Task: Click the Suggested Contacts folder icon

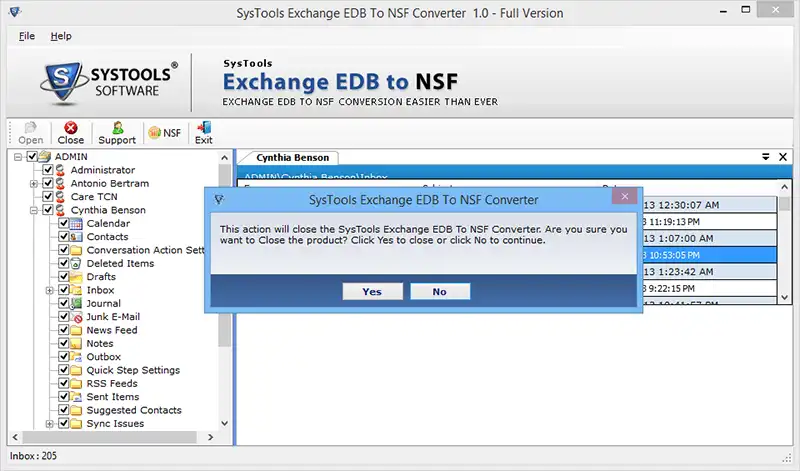Action: pyautogui.click(x=76, y=410)
